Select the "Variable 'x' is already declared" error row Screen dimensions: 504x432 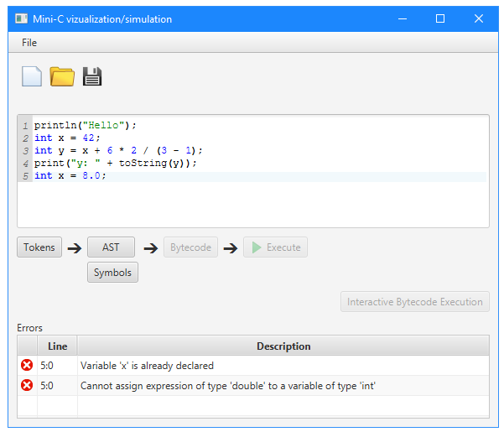253,366
